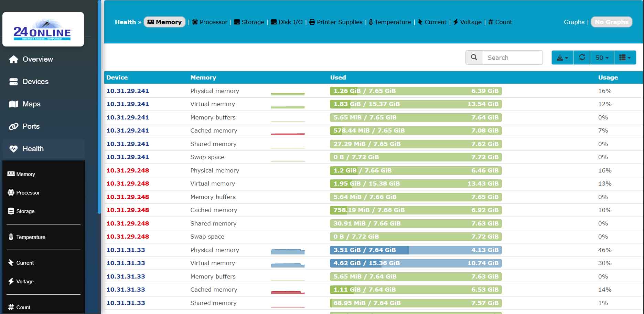Select the Memory tab in top bar
Viewport: 644px width, 314px height.
point(164,22)
